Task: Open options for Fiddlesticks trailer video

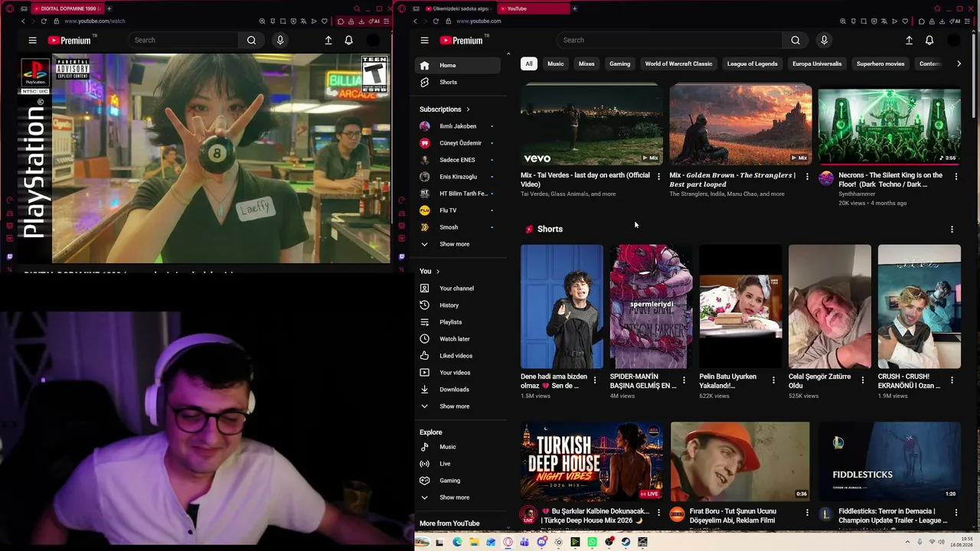Action: pyautogui.click(x=955, y=513)
